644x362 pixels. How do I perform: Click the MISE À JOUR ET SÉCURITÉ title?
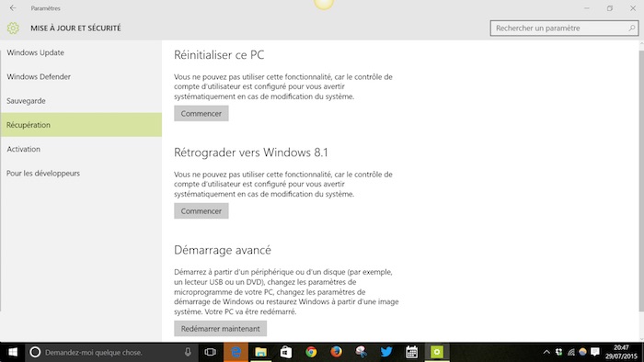coord(75,28)
